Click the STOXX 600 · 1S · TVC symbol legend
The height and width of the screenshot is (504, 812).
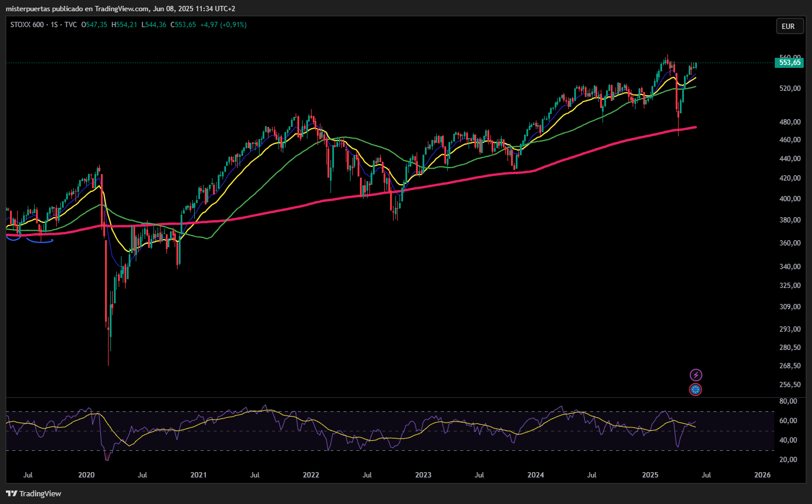(44, 25)
